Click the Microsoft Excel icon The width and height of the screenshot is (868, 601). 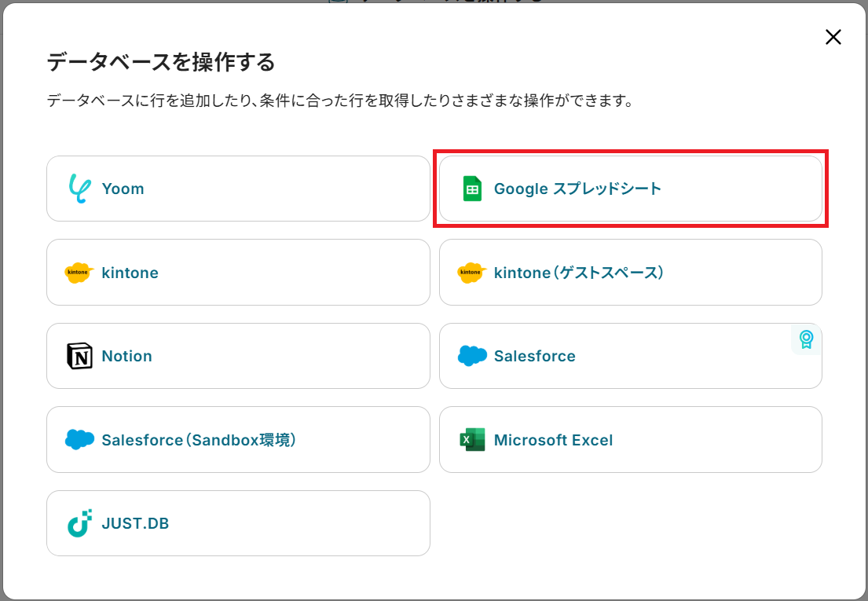pos(472,440)
